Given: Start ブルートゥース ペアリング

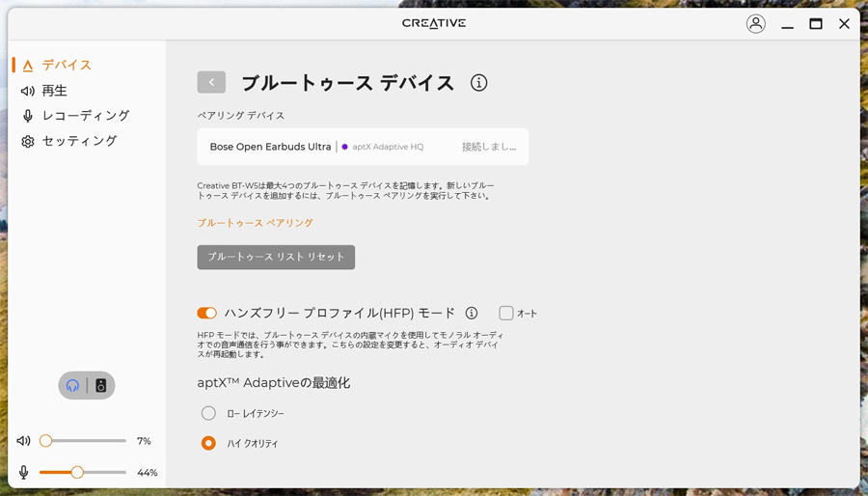Looking at the screenshot, I should pyautogui.click(x=256, y=223).
